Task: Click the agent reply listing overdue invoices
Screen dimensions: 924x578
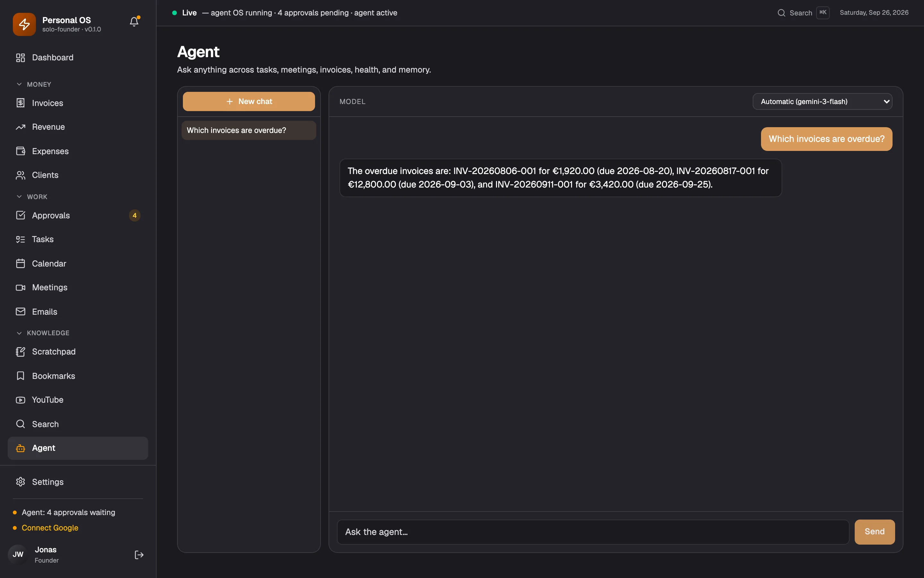Action: pyautogui.click(x=560, y=178)
